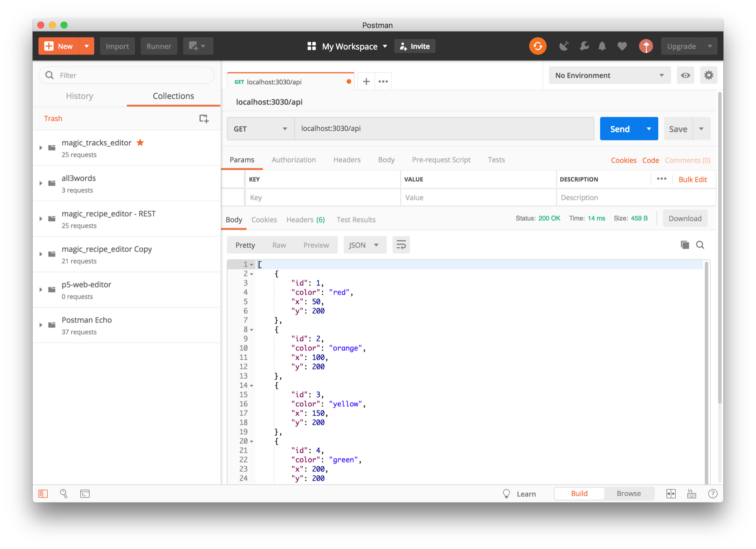
Task: Toggle line wrap in response
Action: (401, 245)
